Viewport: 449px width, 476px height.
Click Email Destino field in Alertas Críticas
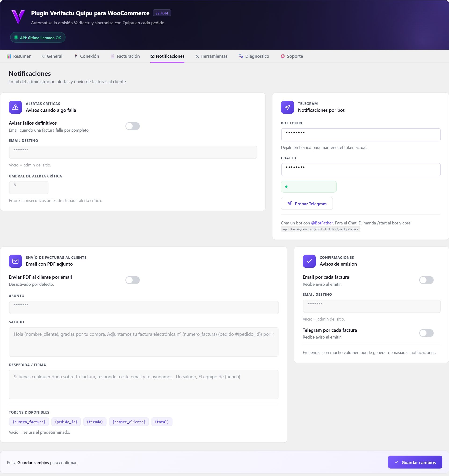pos(133,152)
